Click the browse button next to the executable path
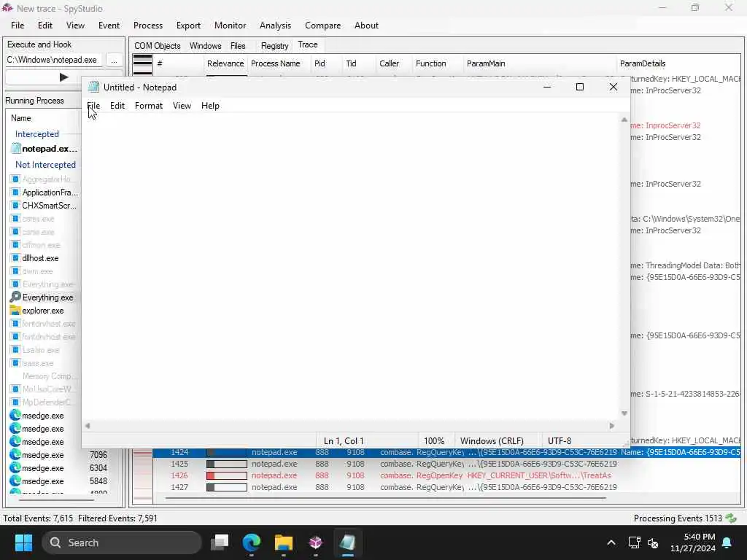The image size is (747, 560). pyautogui.click(x=114, y=60)
